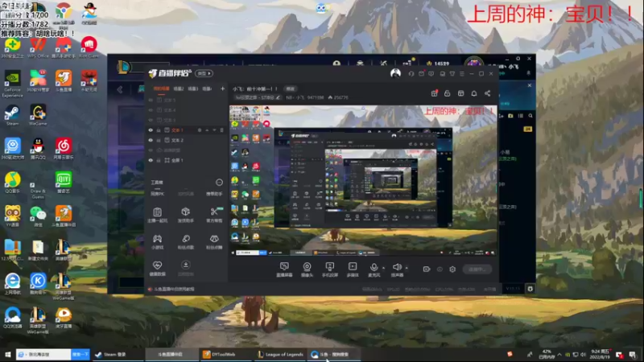Open the WeGame desktop shortcut
The image size is (644, 362).
coord(38,115)
